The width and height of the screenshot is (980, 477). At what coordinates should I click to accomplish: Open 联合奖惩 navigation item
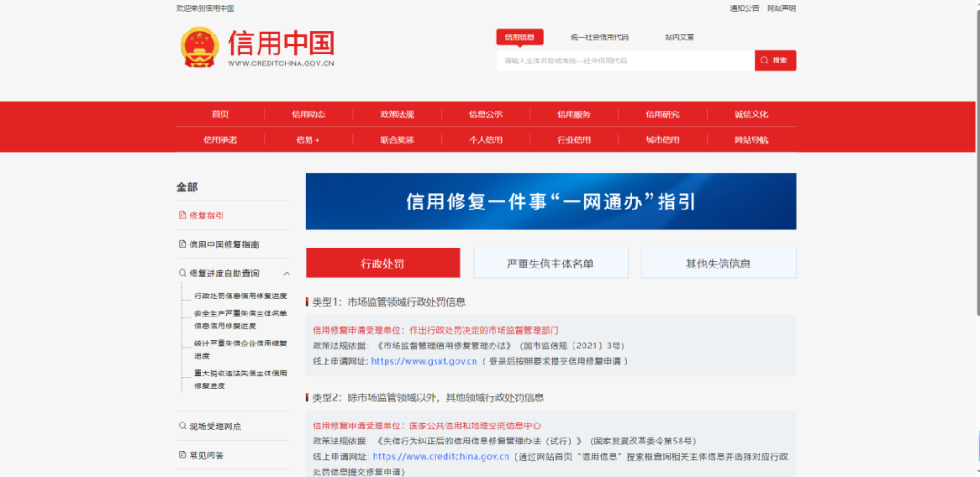click(x=397, y=140)
